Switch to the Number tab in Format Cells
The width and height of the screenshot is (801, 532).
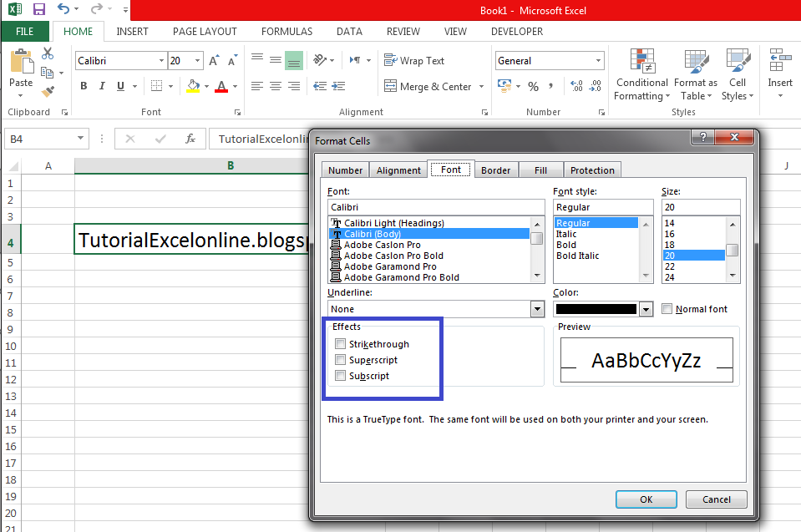(345, 170)
